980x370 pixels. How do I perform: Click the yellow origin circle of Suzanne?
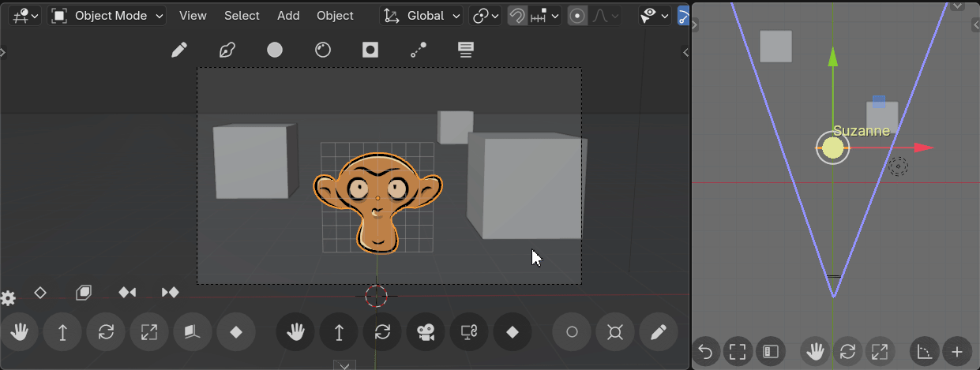[832, 148]
